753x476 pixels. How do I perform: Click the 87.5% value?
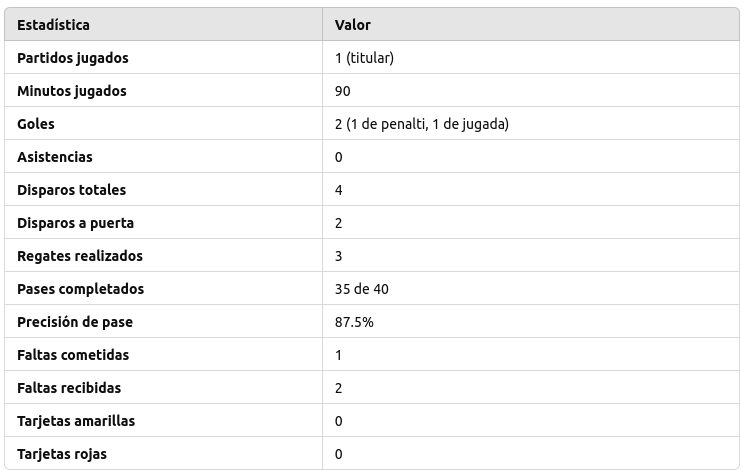click(x=354, y=322)
